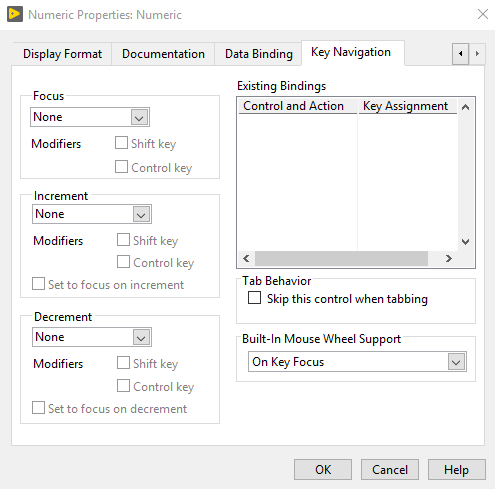The width and height of the screenshot is (495, 489).
Task: Click Existing Bindings scroll right arrow
Action: 449,258
